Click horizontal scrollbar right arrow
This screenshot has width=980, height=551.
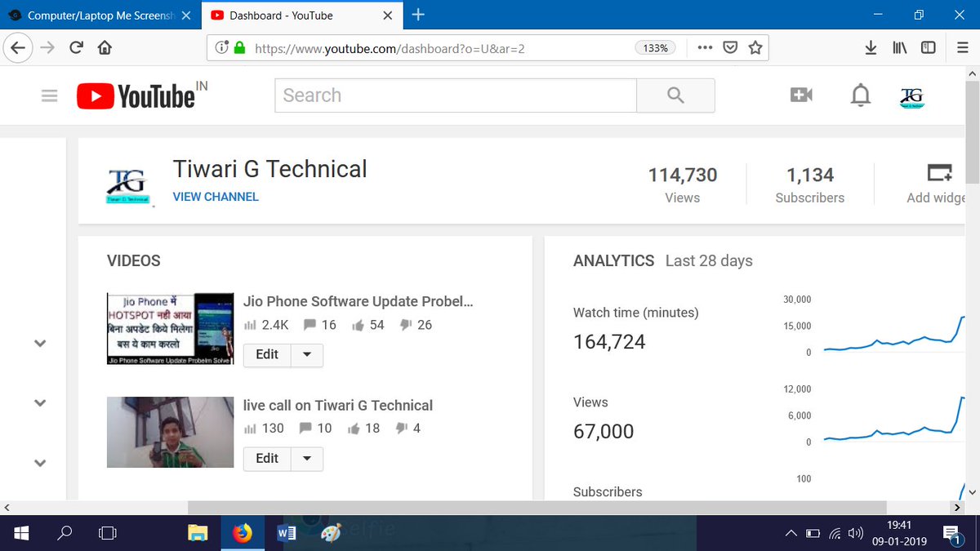pyautogui.click(x=957, y=508)
